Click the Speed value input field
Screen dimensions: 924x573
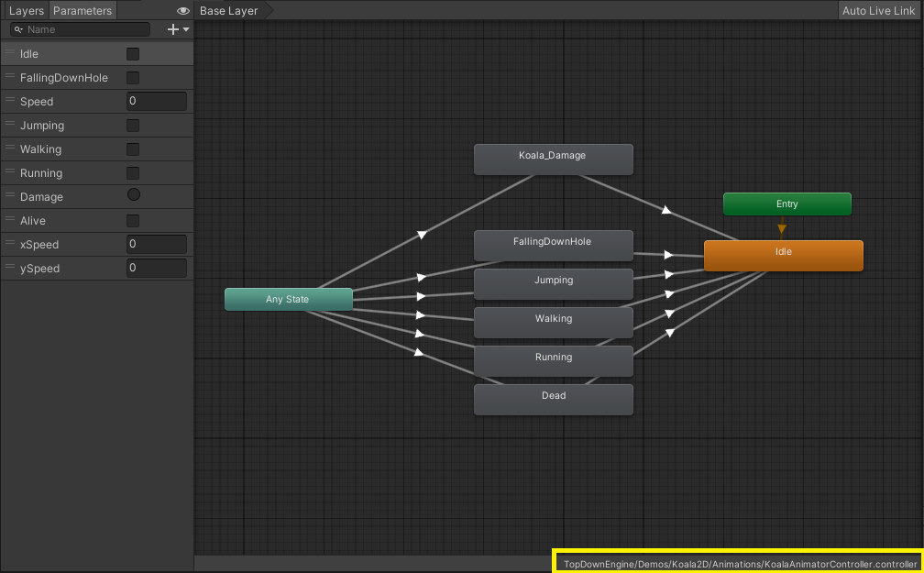pyautogui.click(x=157, y=102)
